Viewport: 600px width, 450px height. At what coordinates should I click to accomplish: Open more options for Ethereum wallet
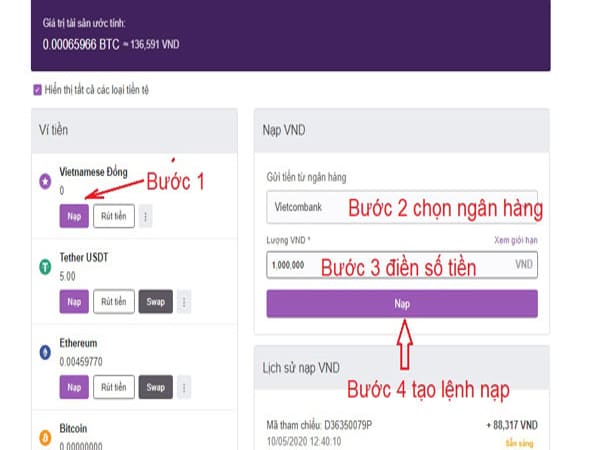pyautogui.click(x=184, y=388)
